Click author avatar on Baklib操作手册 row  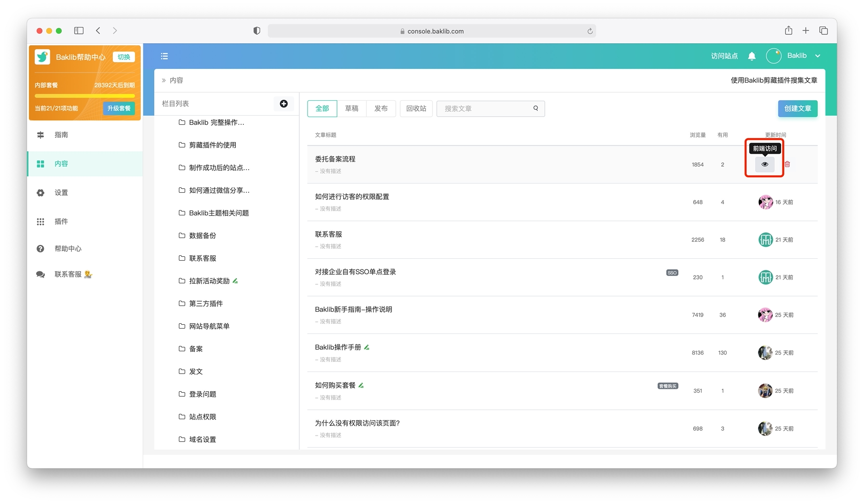[x=765, y=353]
